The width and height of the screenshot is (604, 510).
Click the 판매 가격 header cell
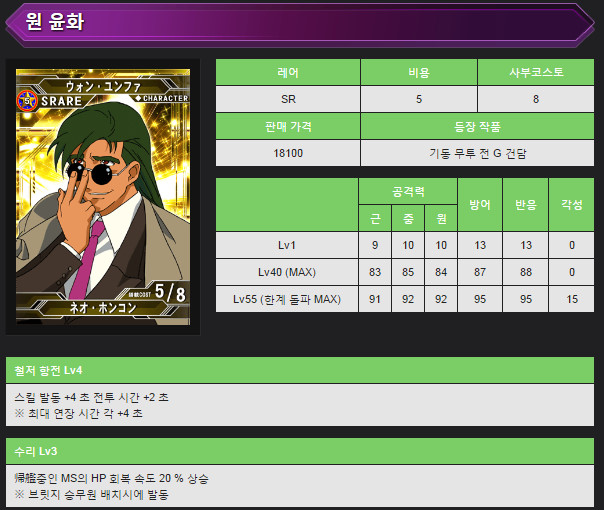[x=288, y=126]
